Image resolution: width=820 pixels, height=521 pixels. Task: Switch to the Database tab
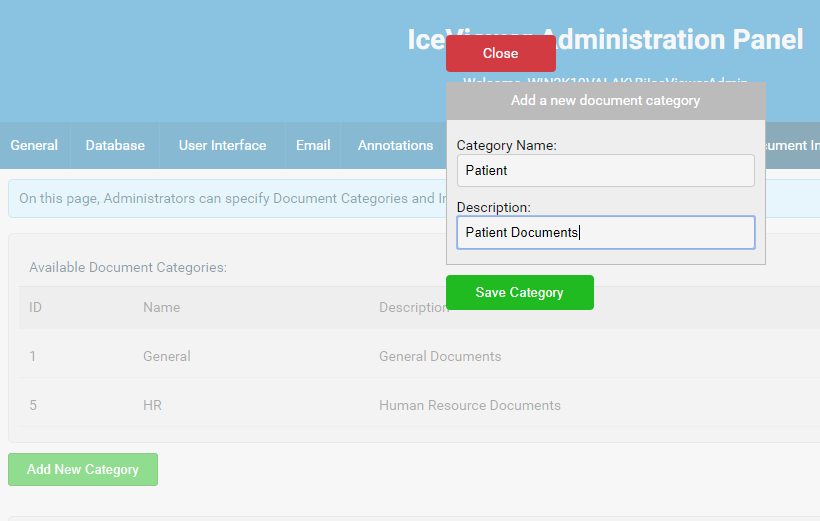coord(115,145)
